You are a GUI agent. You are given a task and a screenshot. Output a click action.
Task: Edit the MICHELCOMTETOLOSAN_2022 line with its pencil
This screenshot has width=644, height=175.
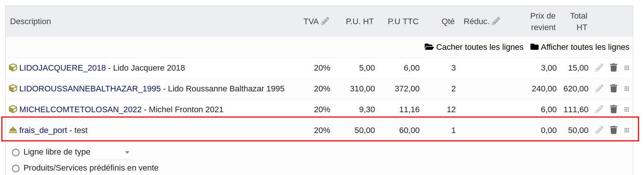(599, 109)
